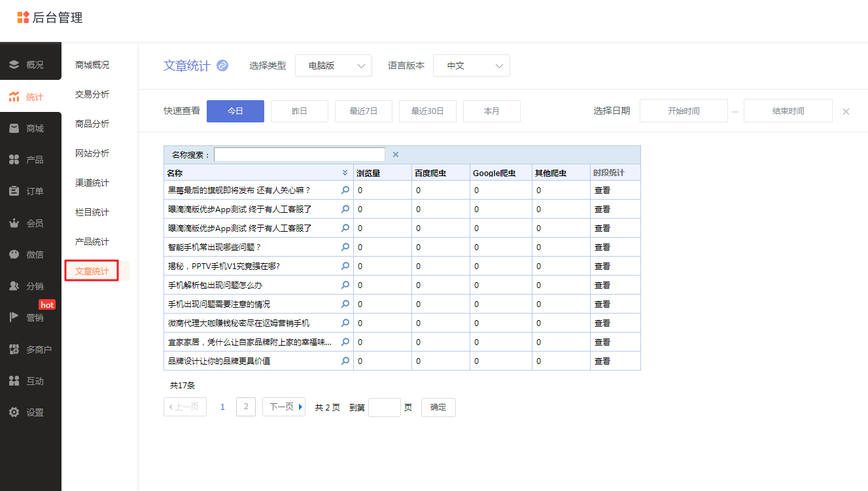Viewport: 868px width, 491px height.
Task: Click 查看 for 手机解析包出现问题怎么办 row
Action: pyautogui.click(x=602, y=285)
